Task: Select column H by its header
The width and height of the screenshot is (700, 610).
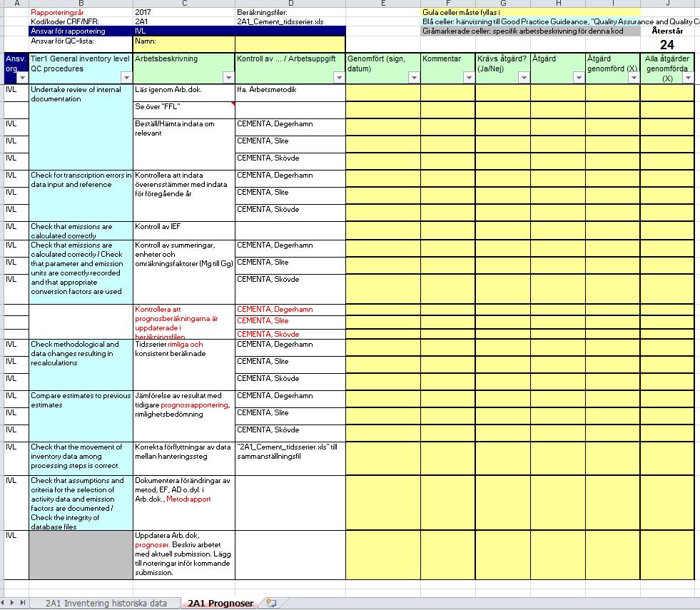Action: click(x=558, y=3)
